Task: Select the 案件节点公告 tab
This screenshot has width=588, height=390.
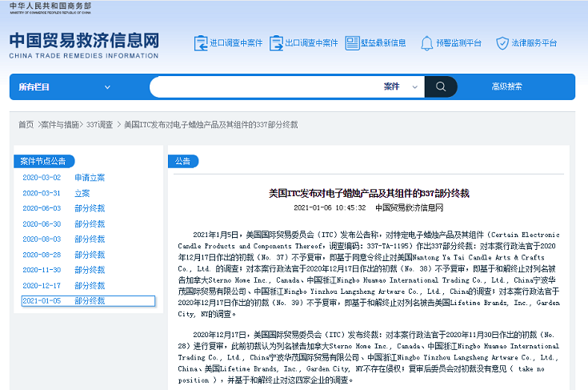Action: point(44,162)
